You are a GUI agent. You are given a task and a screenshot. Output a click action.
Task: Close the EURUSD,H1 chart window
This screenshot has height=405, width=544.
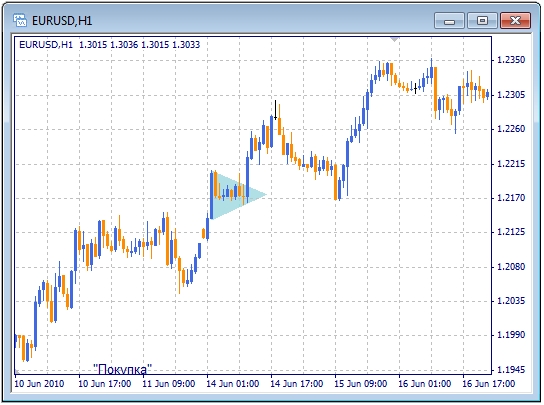pos(515,21)
